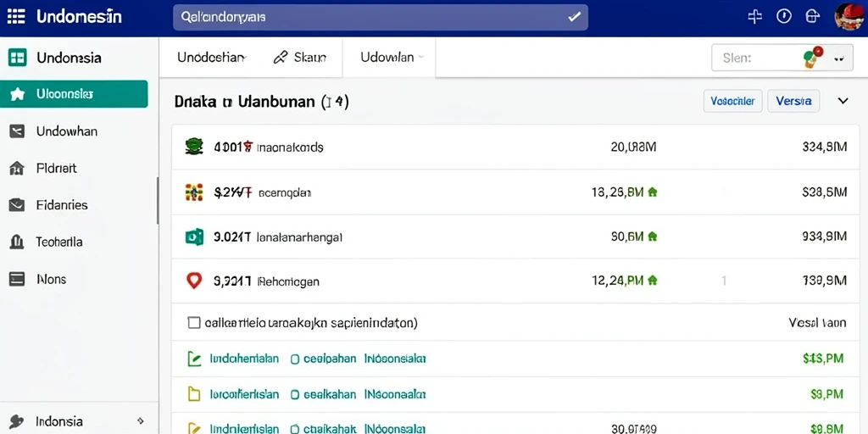Click the 334,9M value
This screenshot has width=868, height=434.
point(824,147)
